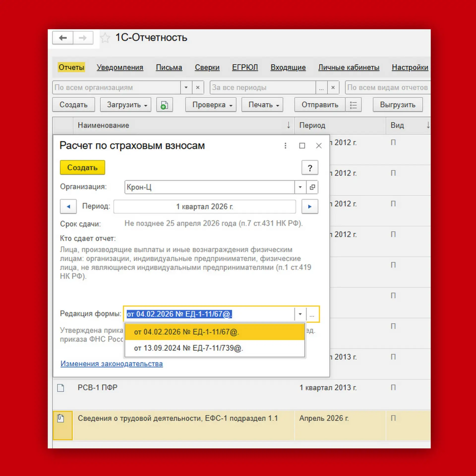Select the Сведения о трудовой деятельности, ЕФС-1 row
476x476 pixels.
(x=241, y=425)
